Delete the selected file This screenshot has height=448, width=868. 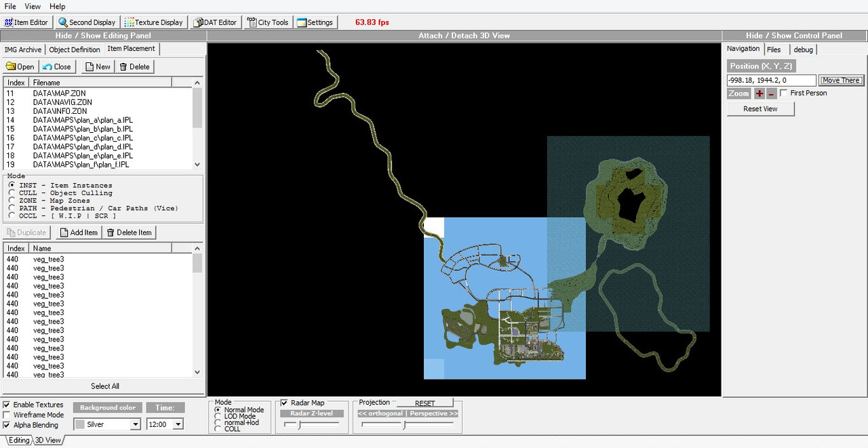tap(134, 66)
